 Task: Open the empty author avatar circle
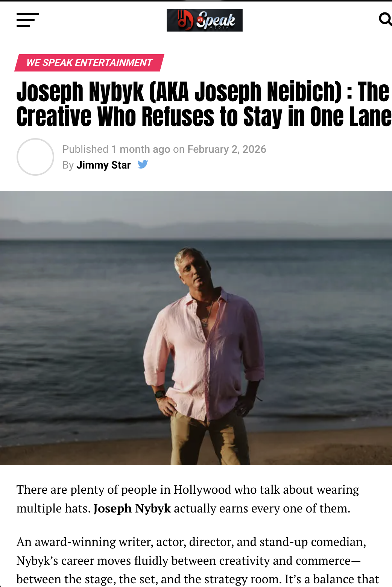(x=35, y=157)
